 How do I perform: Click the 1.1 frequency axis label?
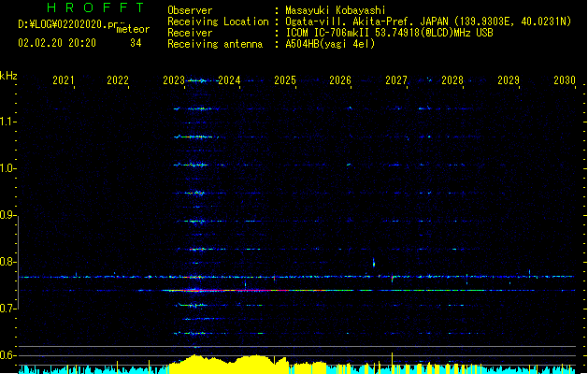7,122
